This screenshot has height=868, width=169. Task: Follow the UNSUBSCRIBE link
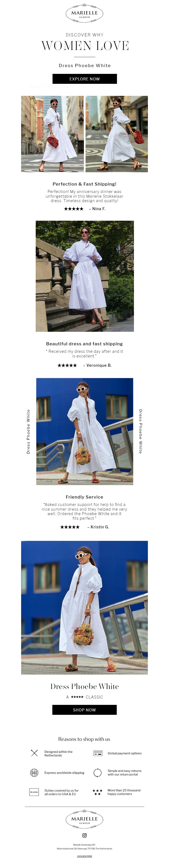click(x=84, y=856)
